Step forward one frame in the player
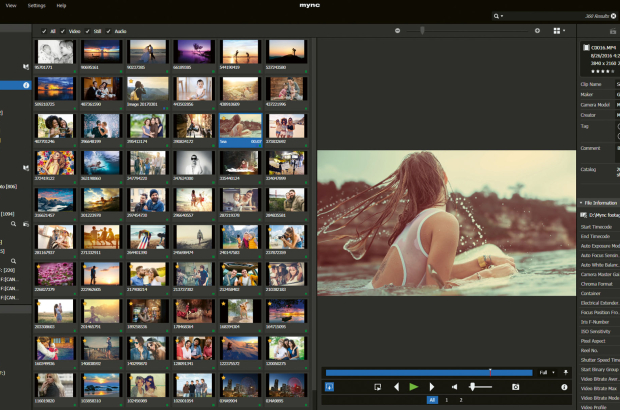This screenshot has width=620, height=410. (x=432, y=387)
